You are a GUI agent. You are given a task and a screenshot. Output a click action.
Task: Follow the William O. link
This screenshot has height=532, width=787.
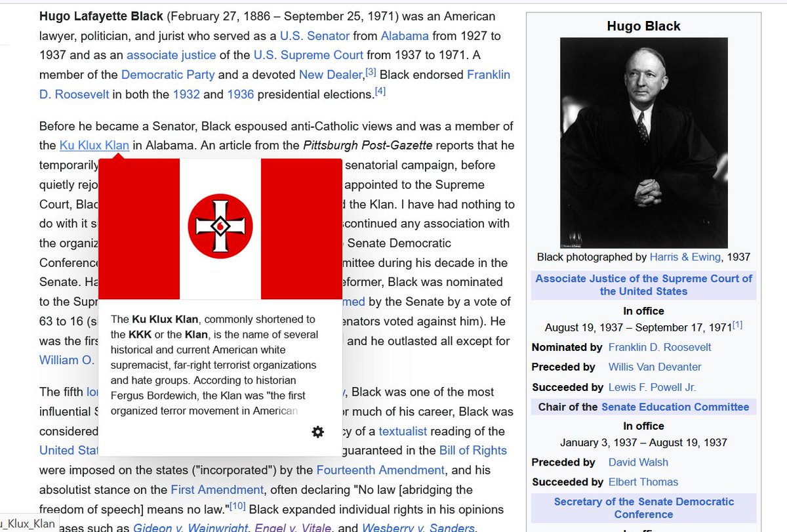coord(68,360)
